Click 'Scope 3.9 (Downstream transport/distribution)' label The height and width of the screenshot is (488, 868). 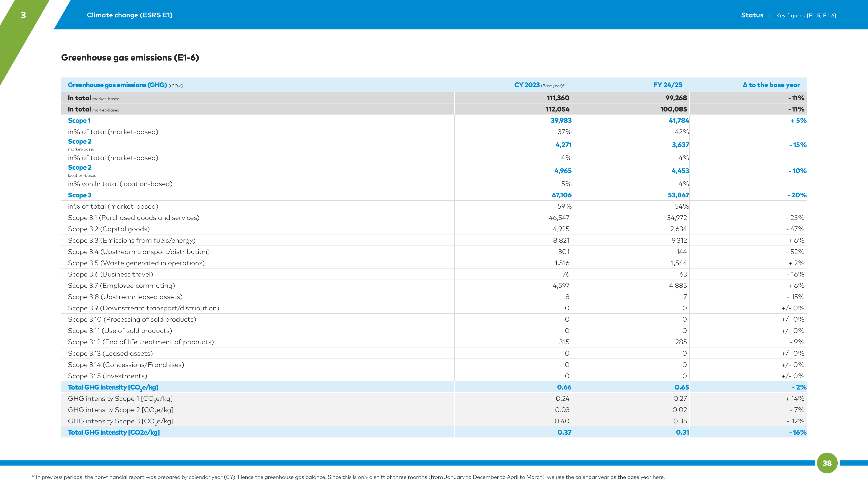(x=143, y=308)
